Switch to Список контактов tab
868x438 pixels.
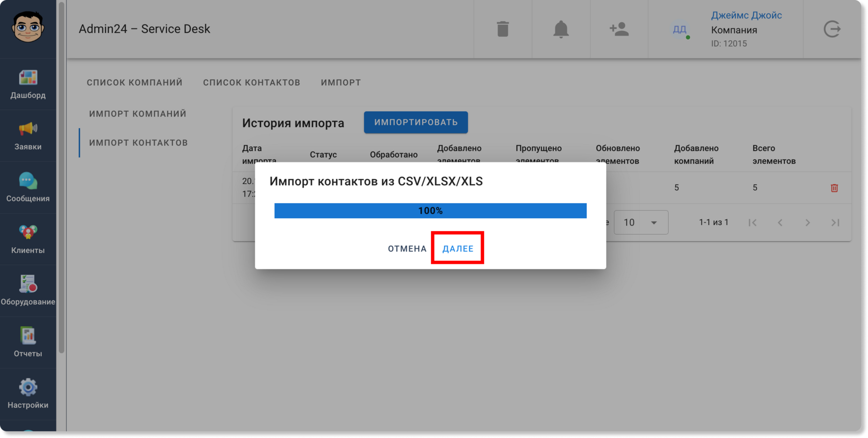[252, 82]
